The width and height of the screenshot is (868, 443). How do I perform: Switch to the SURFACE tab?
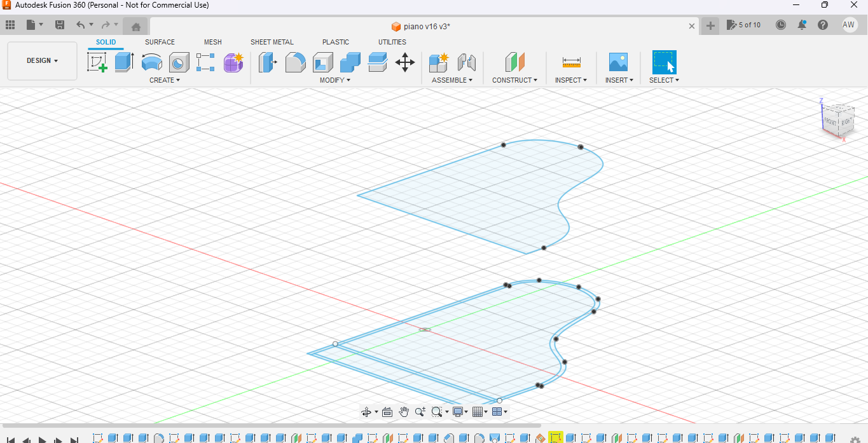coord(160,42)
